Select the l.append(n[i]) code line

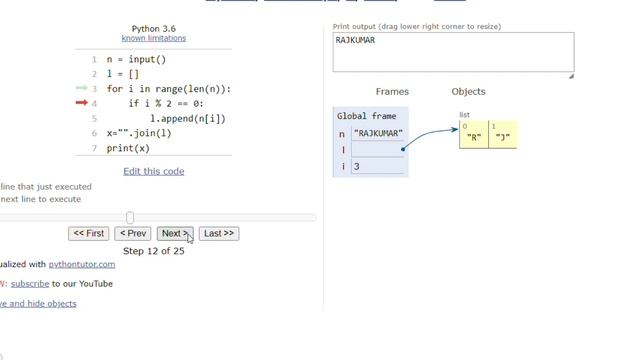pos(188,119)
